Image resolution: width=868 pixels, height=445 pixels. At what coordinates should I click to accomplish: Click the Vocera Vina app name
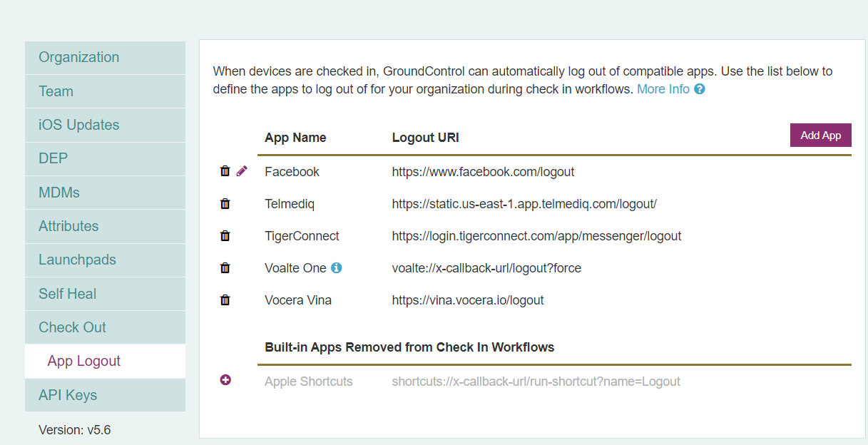click(298, 300)
